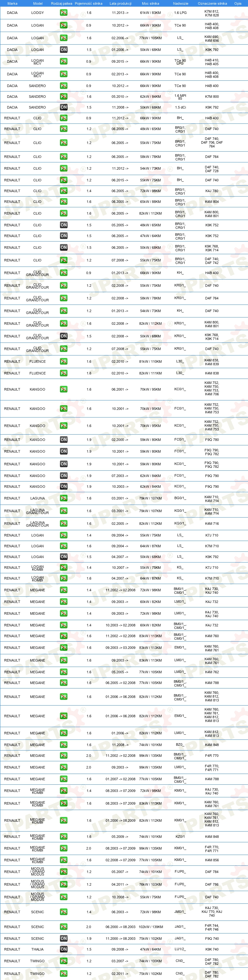Click the 'BZ0_' body cell
The width and height of the screenshot is (248, 980).
[180, 744]
